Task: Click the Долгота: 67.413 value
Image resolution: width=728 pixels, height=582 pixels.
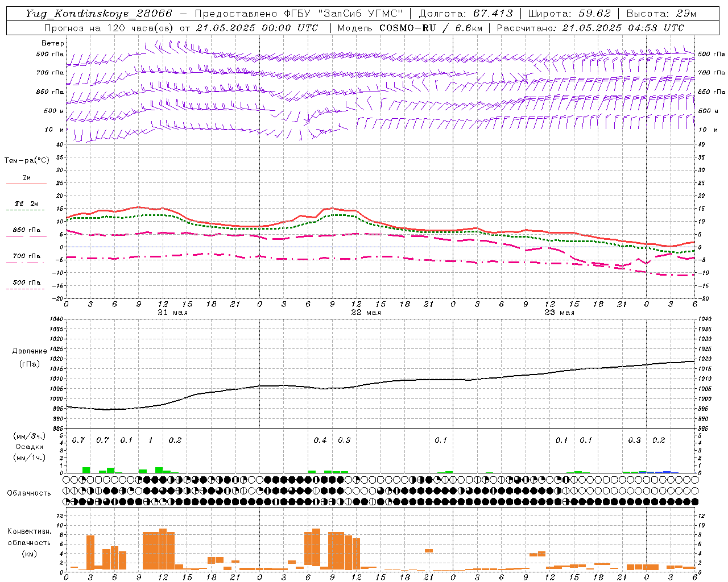Action: 465,14
